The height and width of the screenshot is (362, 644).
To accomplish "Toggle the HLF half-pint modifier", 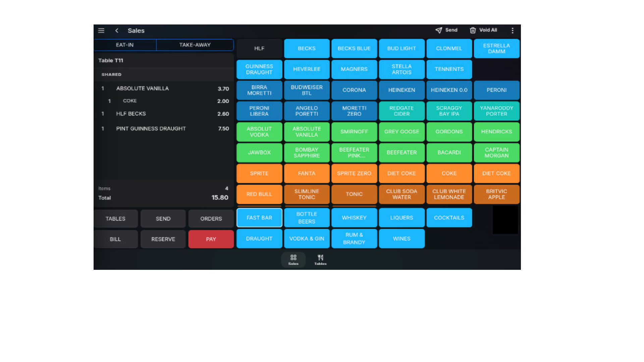I will (x=259, y=49).
